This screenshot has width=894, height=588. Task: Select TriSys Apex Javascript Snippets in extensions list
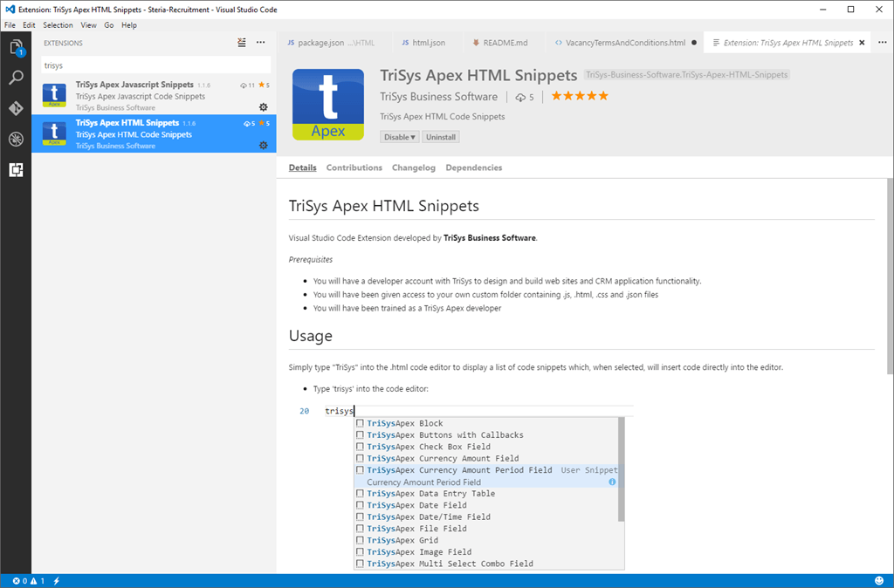point(154,95)
